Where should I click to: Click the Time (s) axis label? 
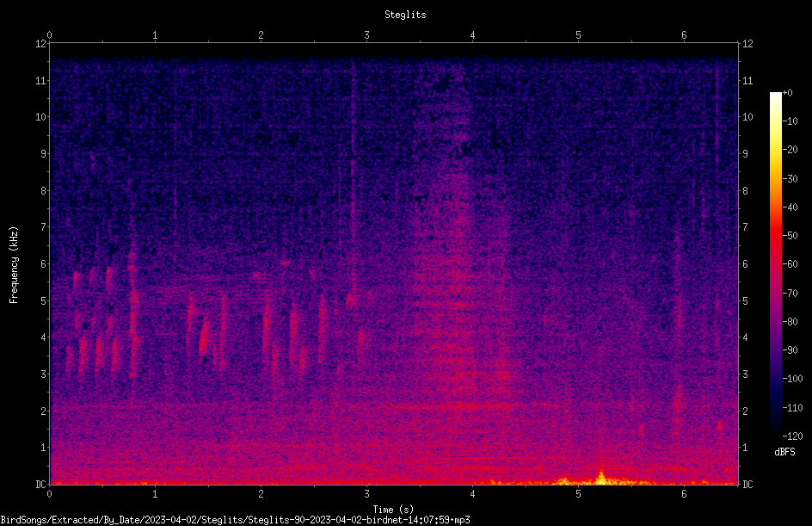[x=393, y=510]
